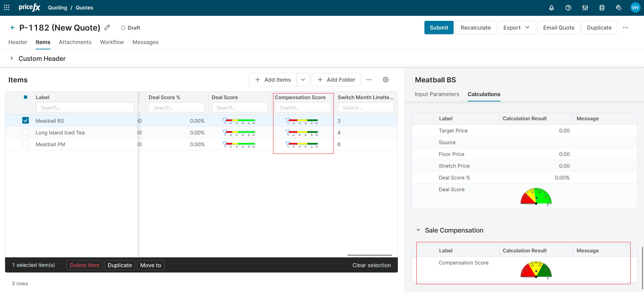Tick the Meatball PM row checkbox
Screen dimensions: 644x292
click(x=26, y=144)
